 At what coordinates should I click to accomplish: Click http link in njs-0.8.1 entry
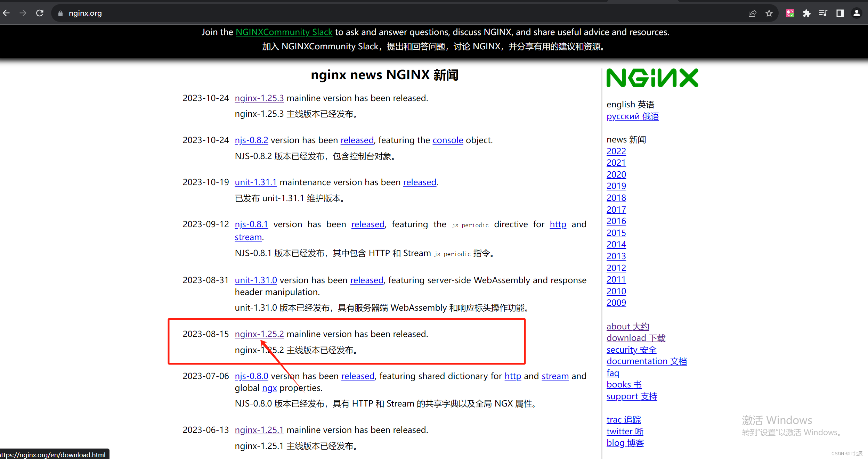click(558, 224)
